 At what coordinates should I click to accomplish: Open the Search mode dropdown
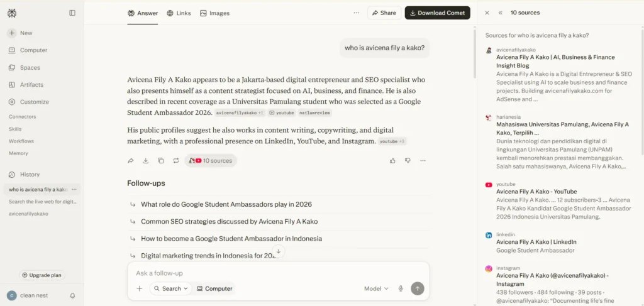[x=170, y=289]
